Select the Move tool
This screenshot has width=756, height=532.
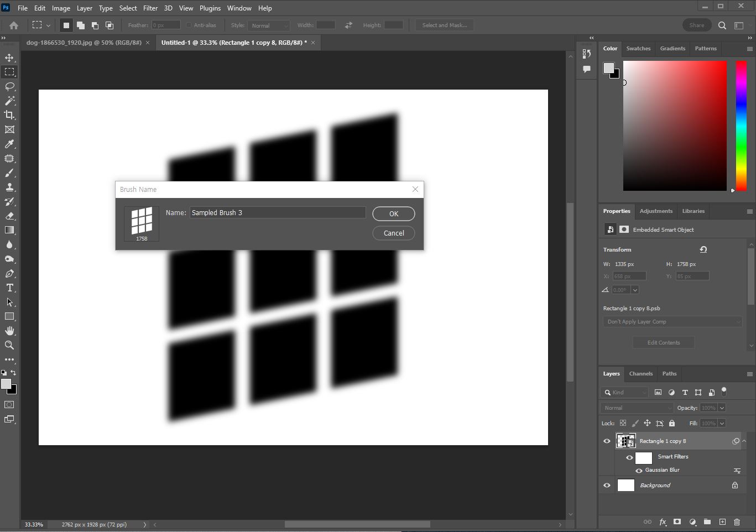click(9, 58)
